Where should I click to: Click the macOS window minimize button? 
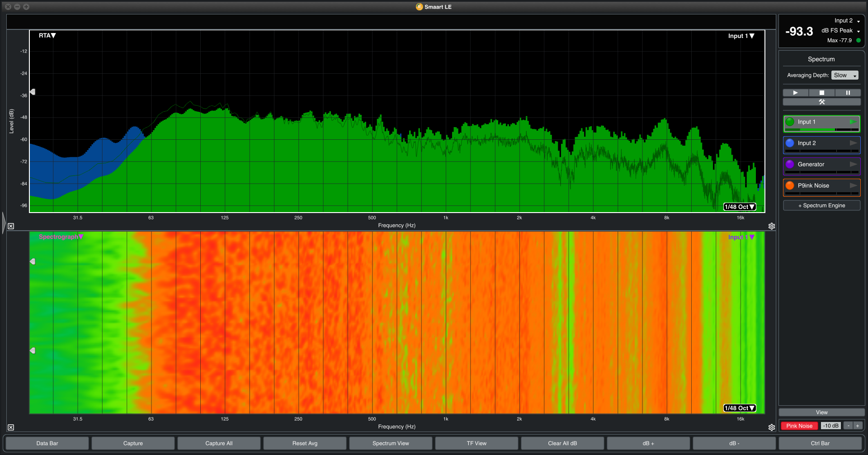[17, 7]
